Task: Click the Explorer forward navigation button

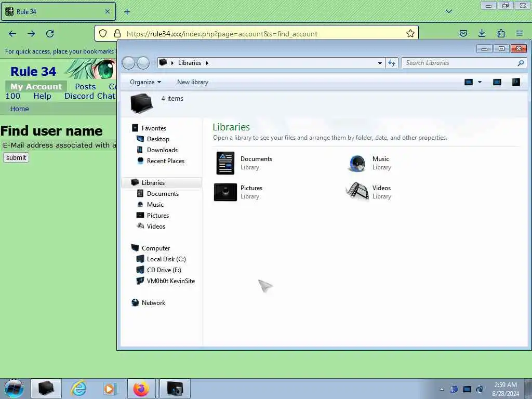Action: [x=143, y=63]
